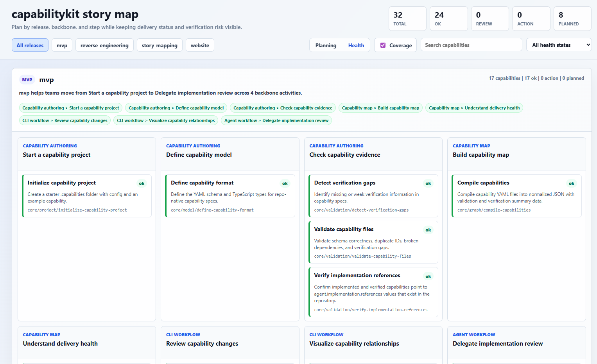Click the mvp release heading

(x=47, y=80)
